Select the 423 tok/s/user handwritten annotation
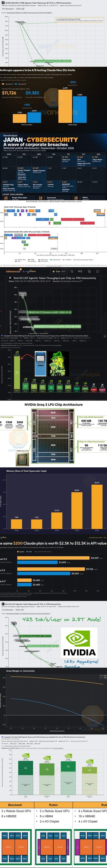The image size is (107, 868). [62, 619]
